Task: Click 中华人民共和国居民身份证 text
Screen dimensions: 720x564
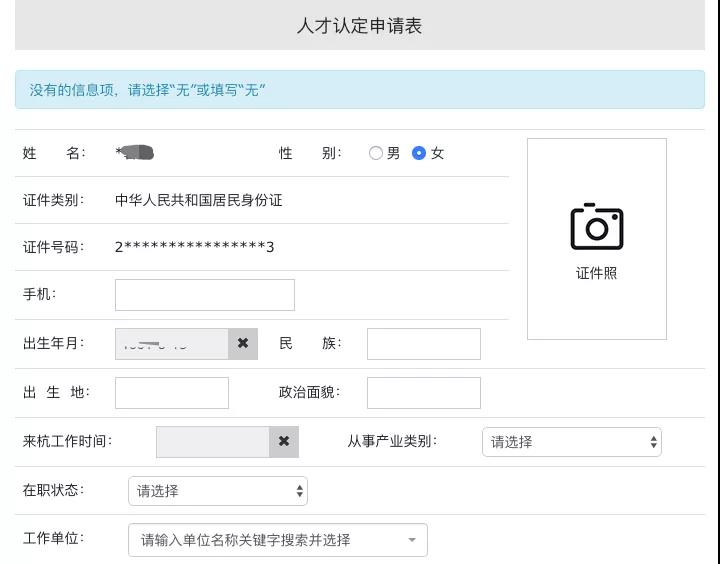Action: tap(199, 200)
